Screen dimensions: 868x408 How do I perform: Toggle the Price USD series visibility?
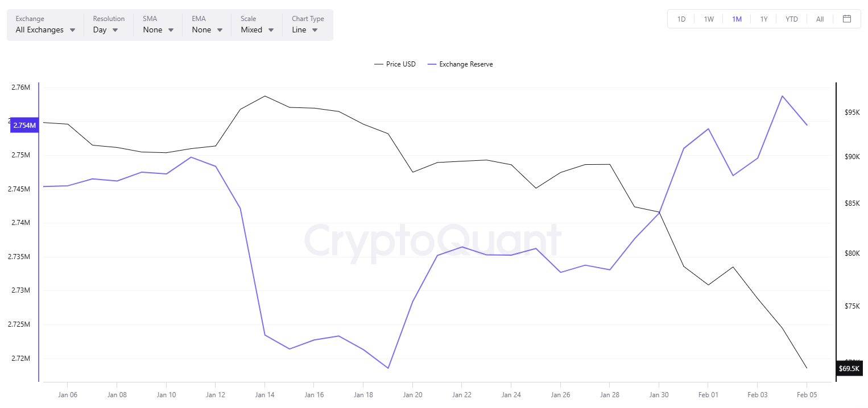coord(400,64)
